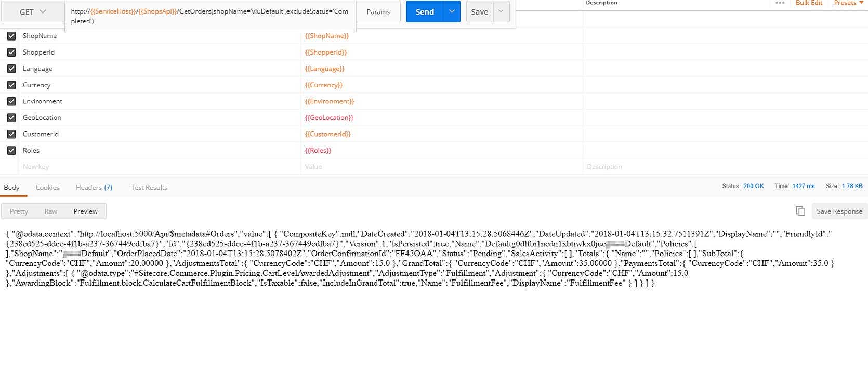Viewport: 868px width, 386px height.
Task: Uncheck the Currency header
Action: point(11,85)
